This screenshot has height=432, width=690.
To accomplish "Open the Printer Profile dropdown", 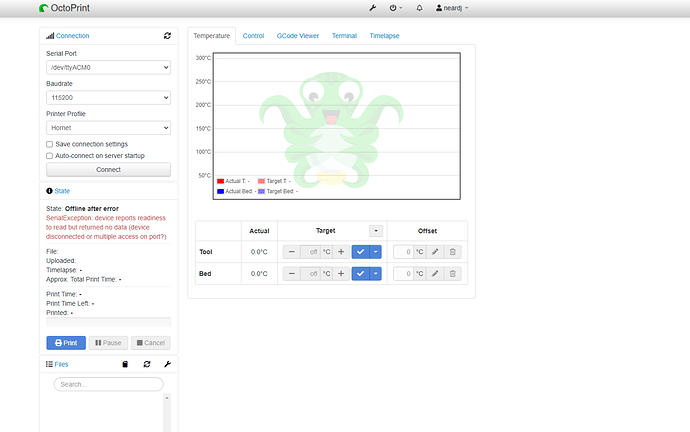I will pos(108,128).
